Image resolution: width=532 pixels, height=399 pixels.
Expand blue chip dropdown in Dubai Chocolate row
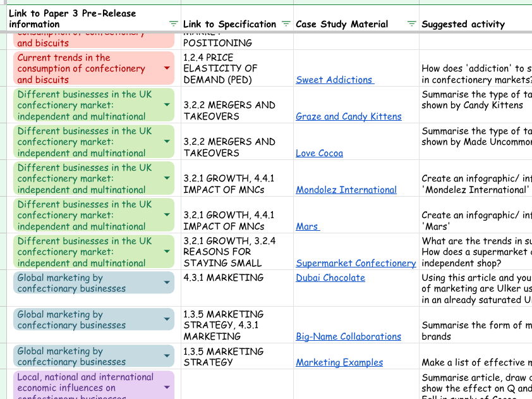tap(167, 283)
